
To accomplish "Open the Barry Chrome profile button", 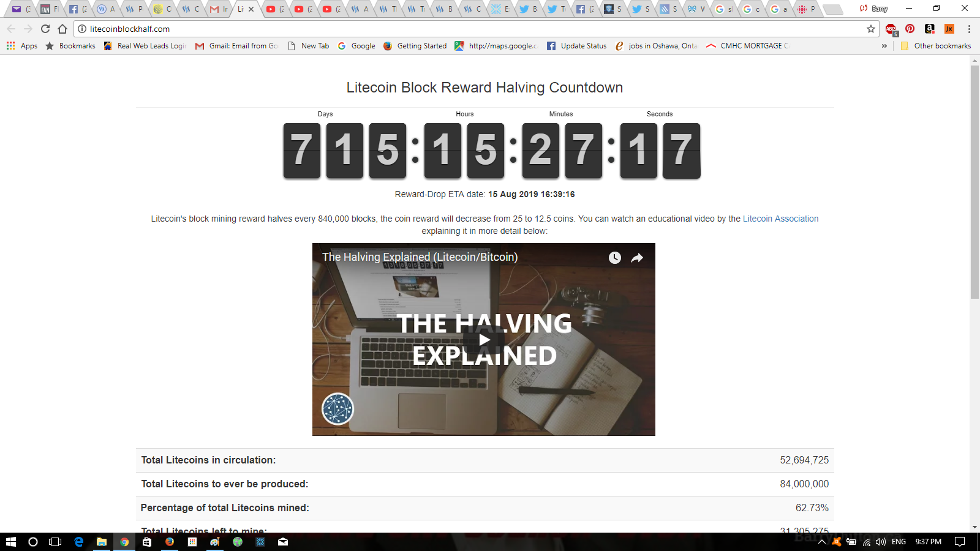I will (874, 9).
